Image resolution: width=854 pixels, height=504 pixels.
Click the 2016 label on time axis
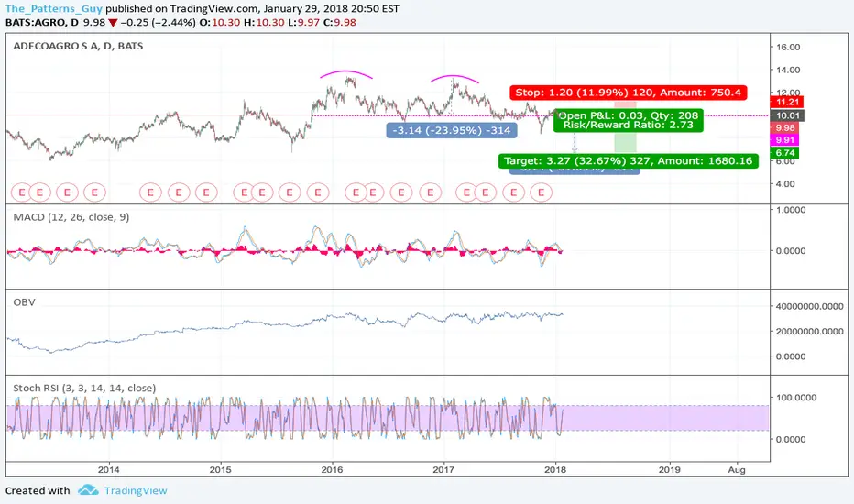point(333,470)
